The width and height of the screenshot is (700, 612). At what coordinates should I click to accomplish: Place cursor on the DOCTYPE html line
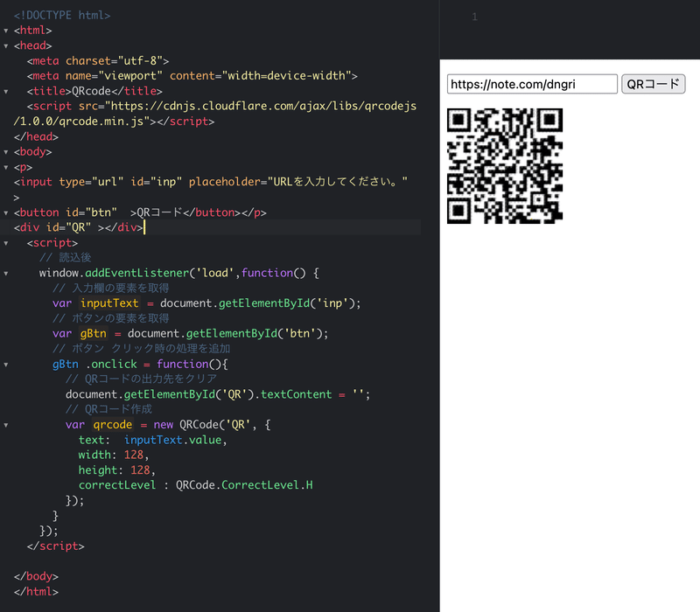[x=61, y=14]
